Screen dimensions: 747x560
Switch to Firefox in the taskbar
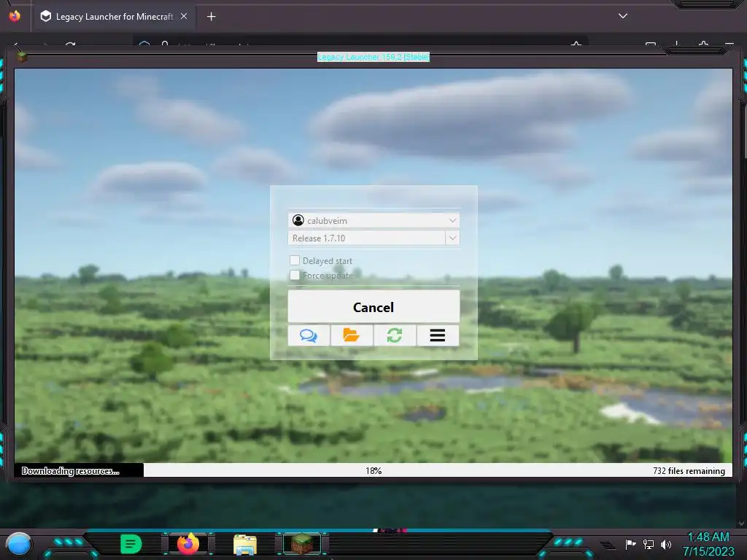(x=188, y=544)
